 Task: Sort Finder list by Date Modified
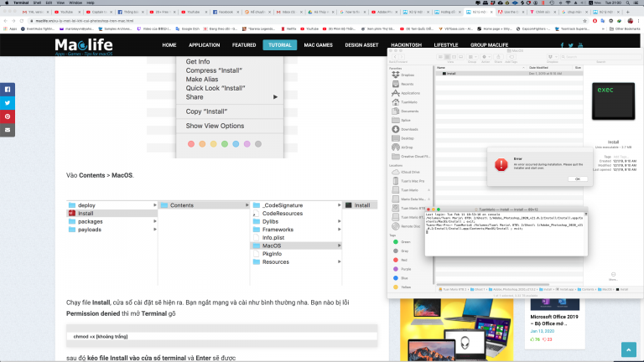pos(549,68)
